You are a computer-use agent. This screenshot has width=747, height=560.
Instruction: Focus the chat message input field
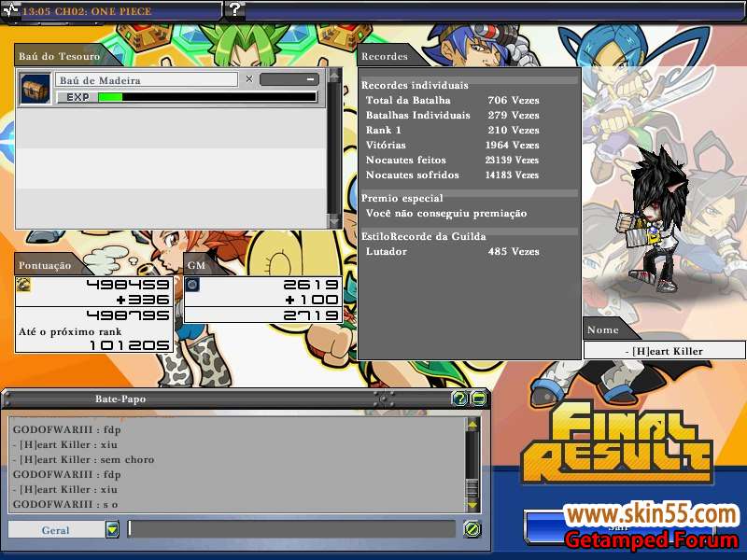[291, 529]
